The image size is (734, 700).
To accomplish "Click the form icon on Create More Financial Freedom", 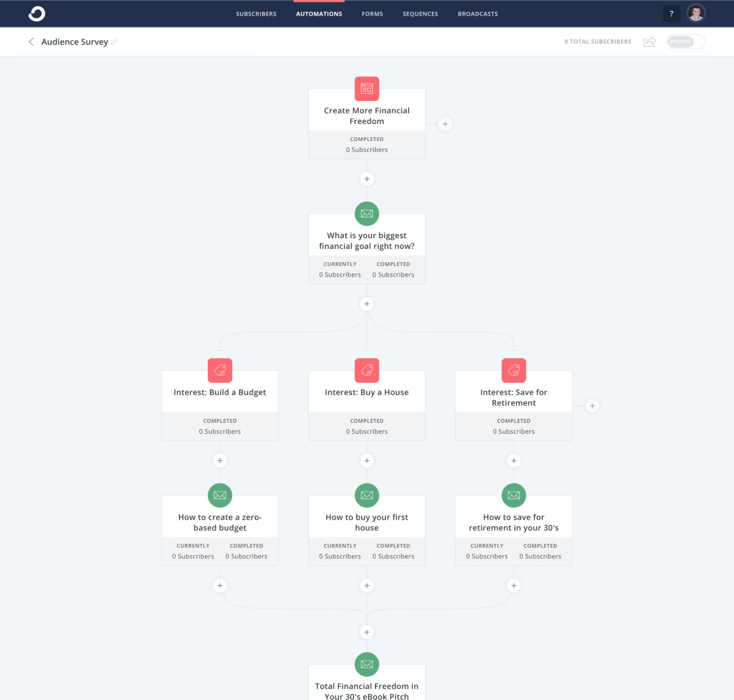I will 366,88.
